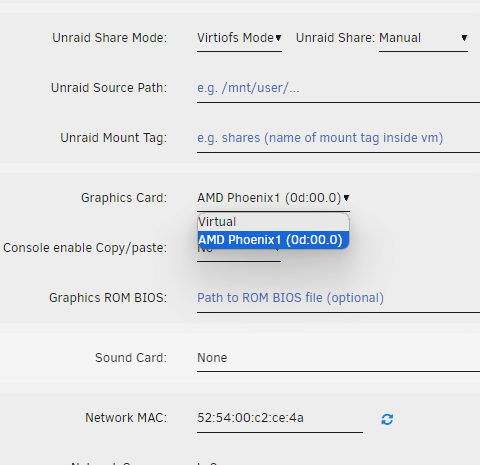Click the Unraid Share Mode label

point(109,38)
